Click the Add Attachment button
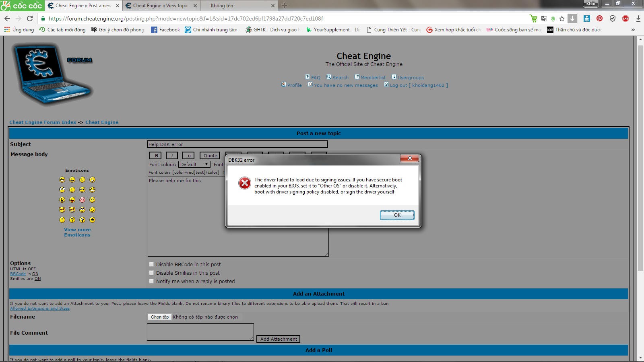Viewport: 644px width, 362px height. [279, 339]
